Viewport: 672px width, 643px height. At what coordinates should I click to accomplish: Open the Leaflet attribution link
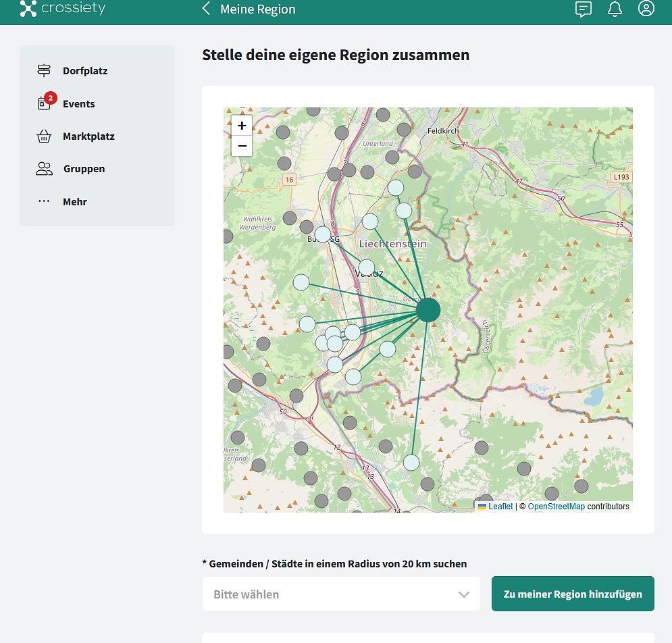(500, 507)
